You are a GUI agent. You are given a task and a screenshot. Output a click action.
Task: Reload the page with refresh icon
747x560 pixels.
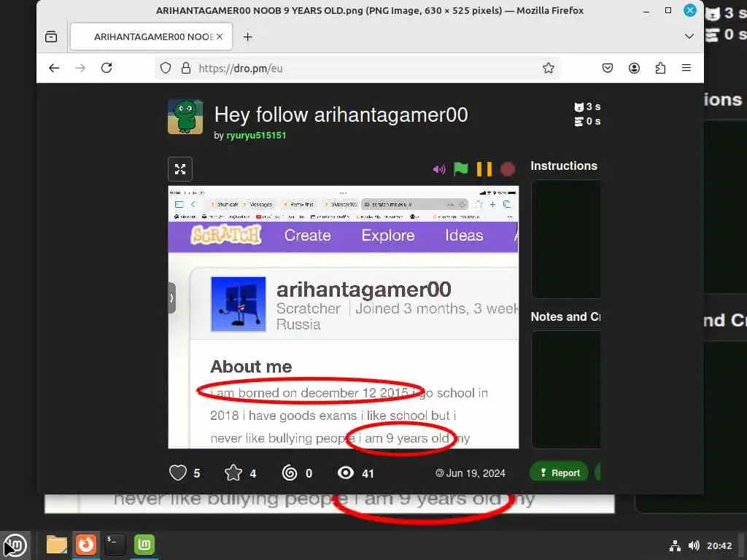pyautogui.click(x=107, y=68)
